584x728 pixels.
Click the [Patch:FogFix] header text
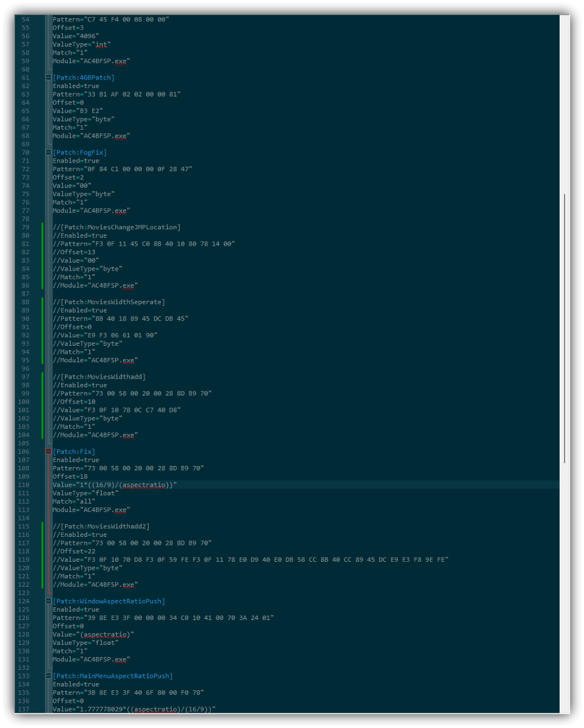80,152
